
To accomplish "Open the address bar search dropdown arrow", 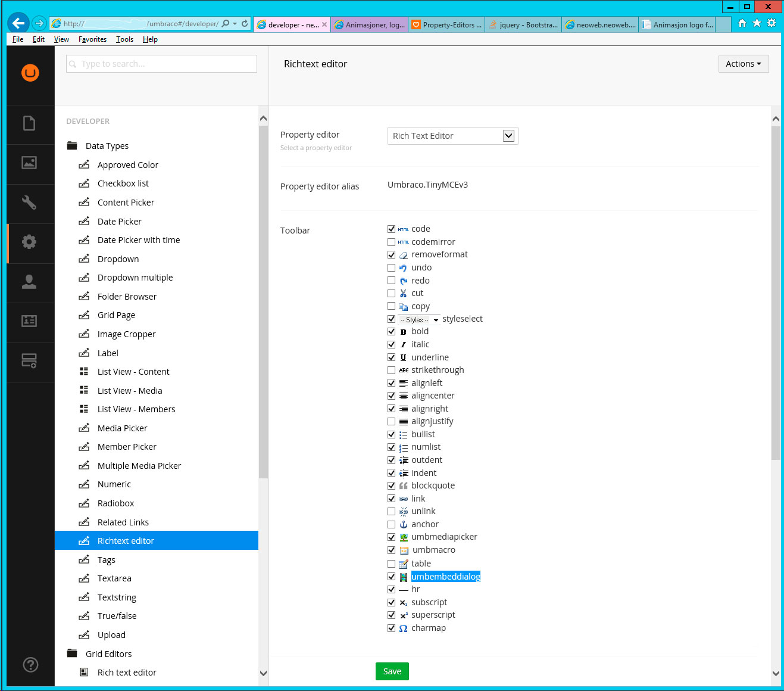I will pos(235,24).
